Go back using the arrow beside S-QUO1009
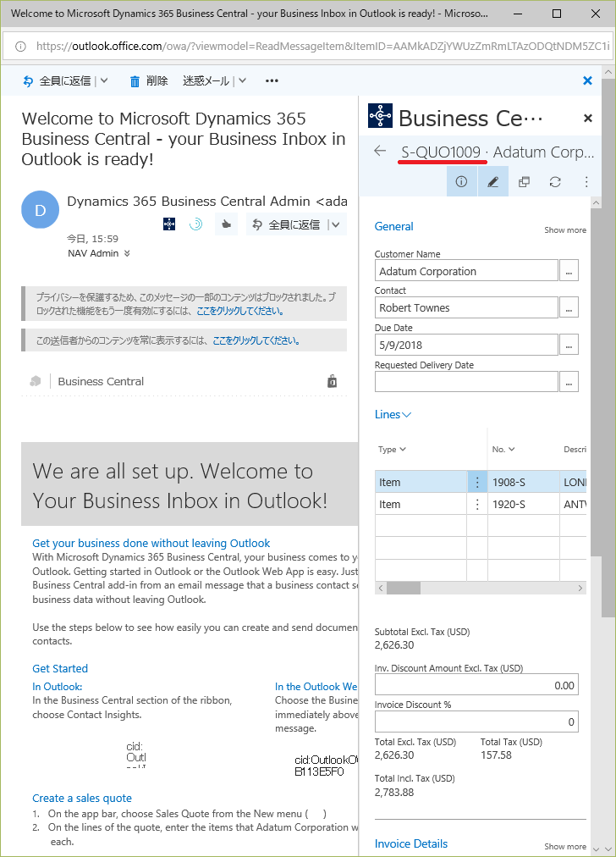 (x=380, y=151)
